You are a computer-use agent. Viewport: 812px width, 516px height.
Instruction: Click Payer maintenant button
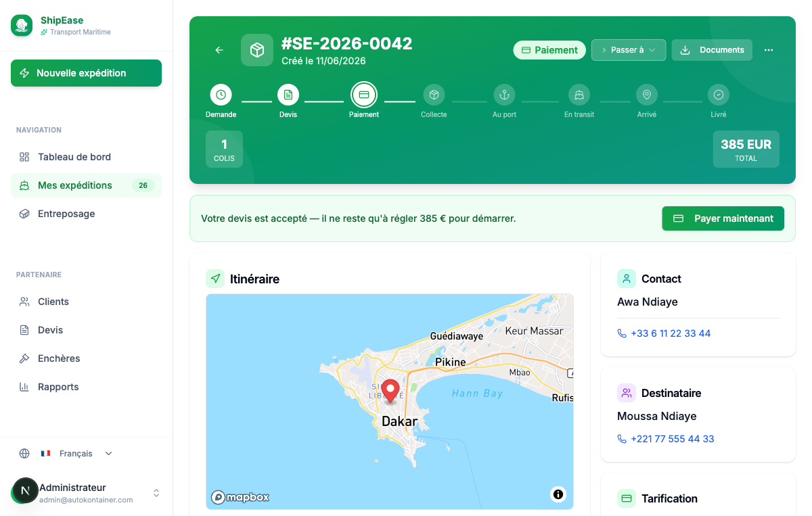click(x=723, y=218)
